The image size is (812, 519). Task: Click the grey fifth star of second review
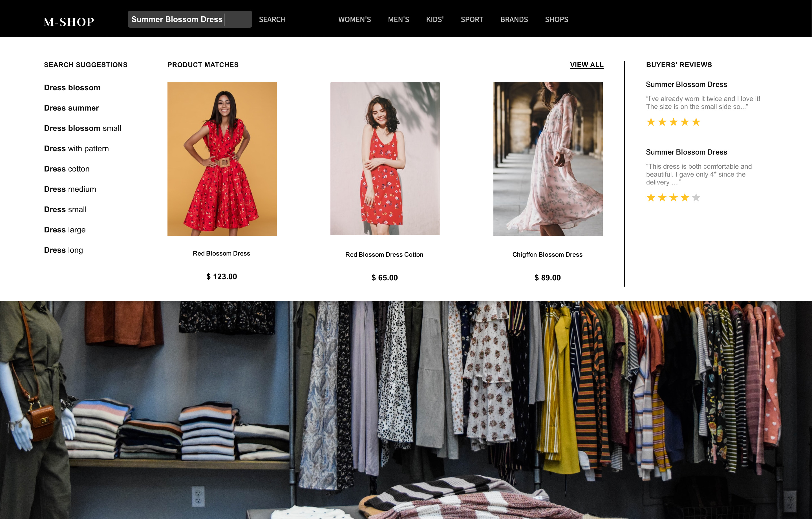point(696,197)
